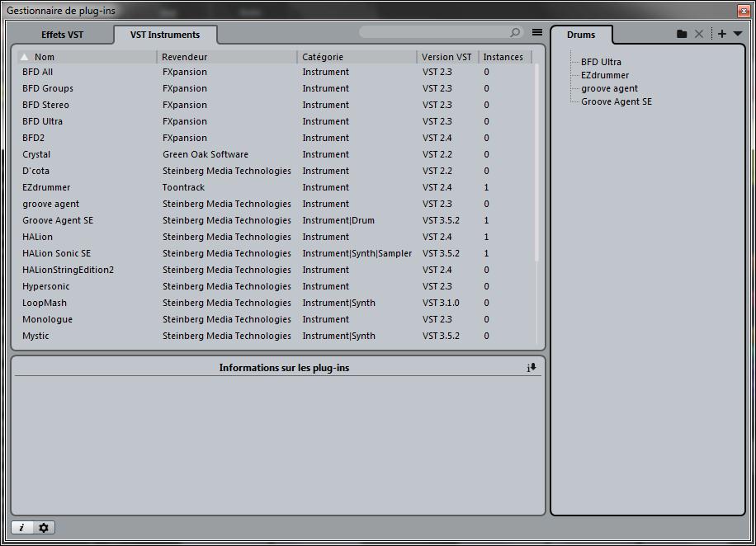Sort by the Catégorie column header
The image size is (756, 546).
357,57
